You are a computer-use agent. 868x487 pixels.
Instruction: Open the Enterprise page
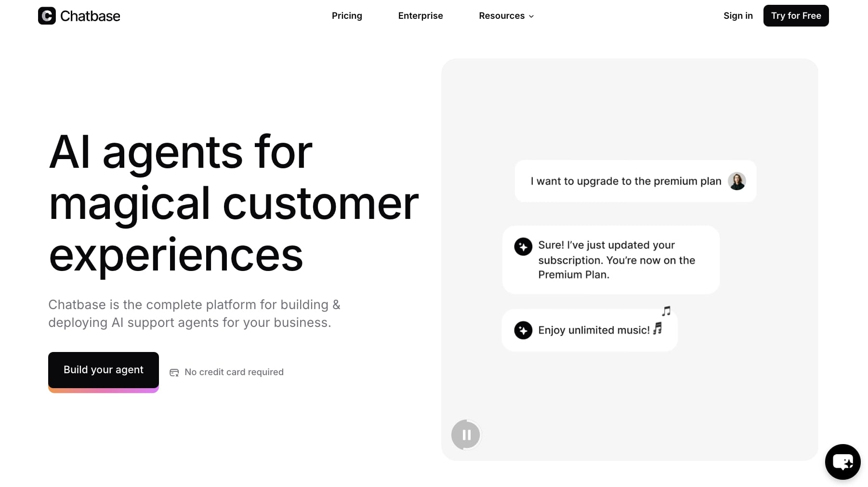420,15
